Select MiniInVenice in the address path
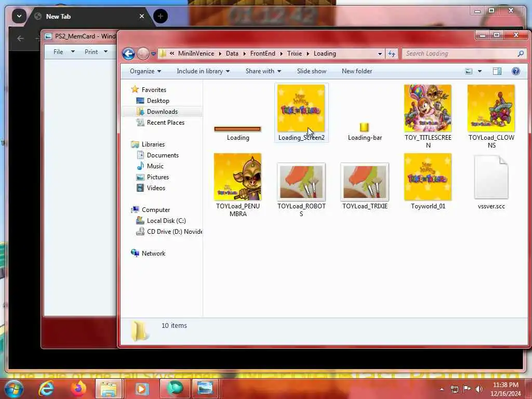Screen dimensions: 532x399 coord(196,54)
